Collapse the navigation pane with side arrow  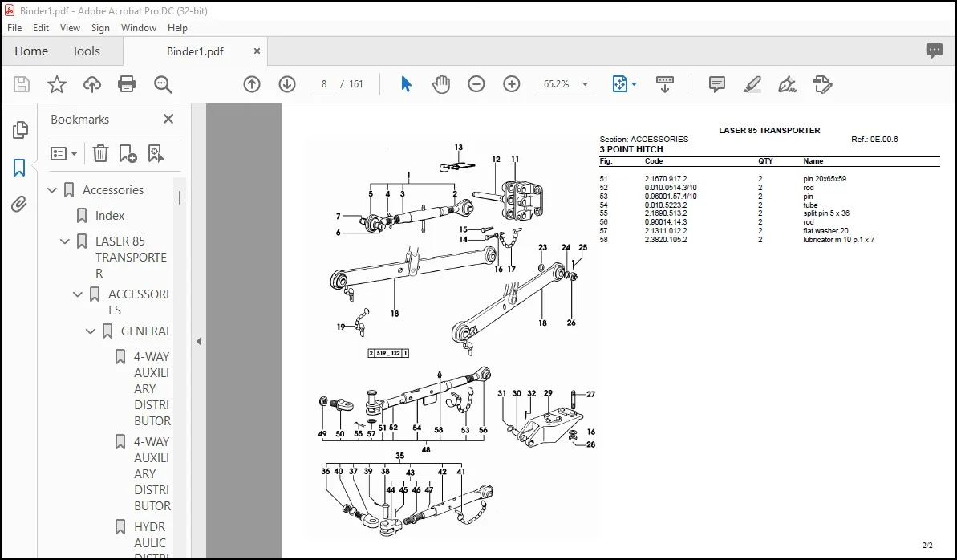pyautogui.click(x=198, y=341)
